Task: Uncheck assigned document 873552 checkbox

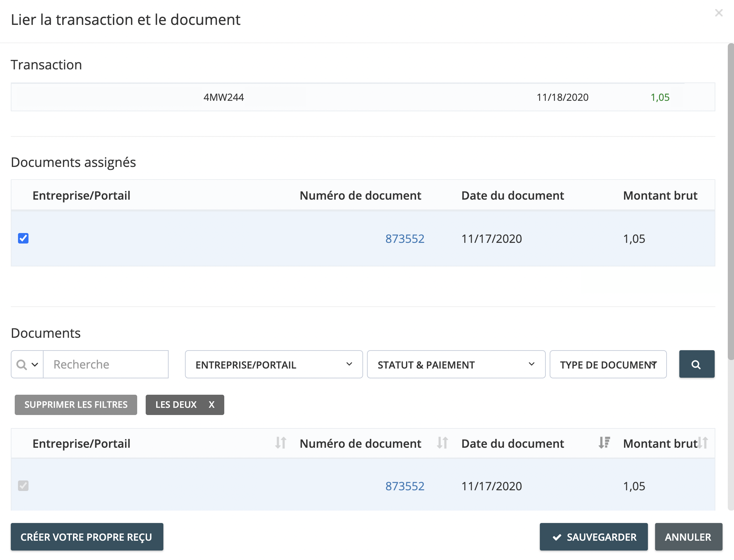Action: point(23,238)
